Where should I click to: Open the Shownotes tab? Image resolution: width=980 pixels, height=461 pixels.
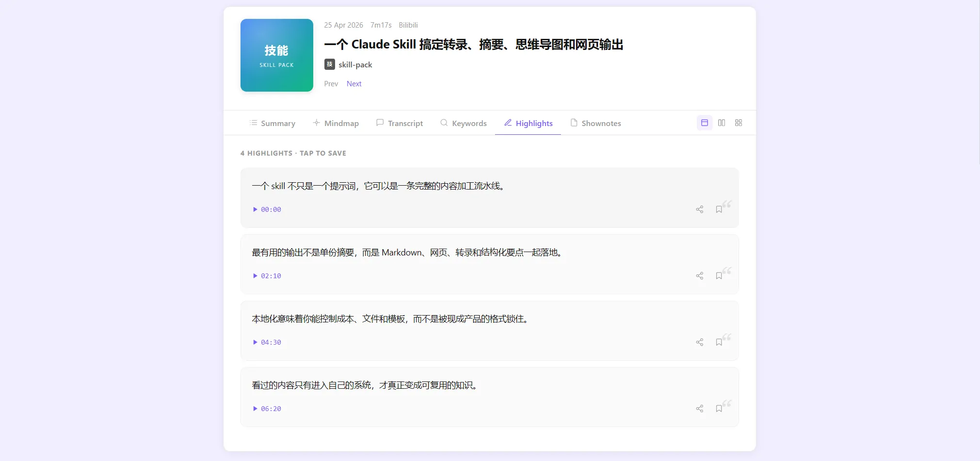click(595, 123)
